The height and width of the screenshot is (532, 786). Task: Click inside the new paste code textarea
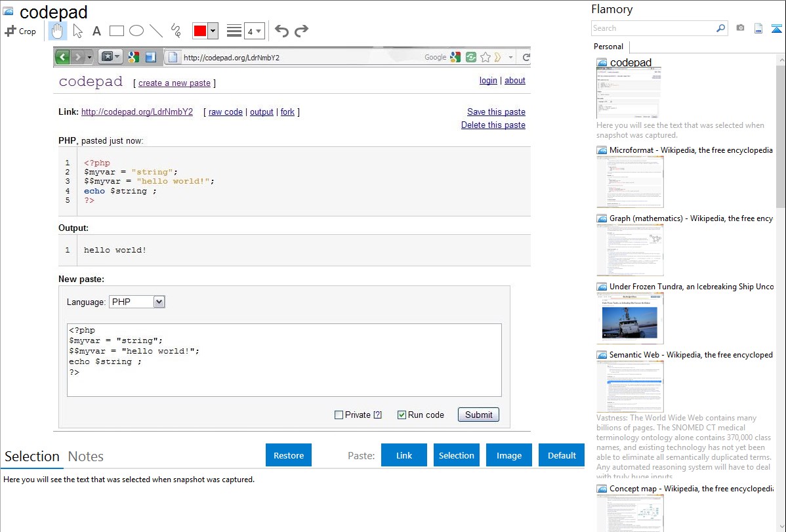284,360
